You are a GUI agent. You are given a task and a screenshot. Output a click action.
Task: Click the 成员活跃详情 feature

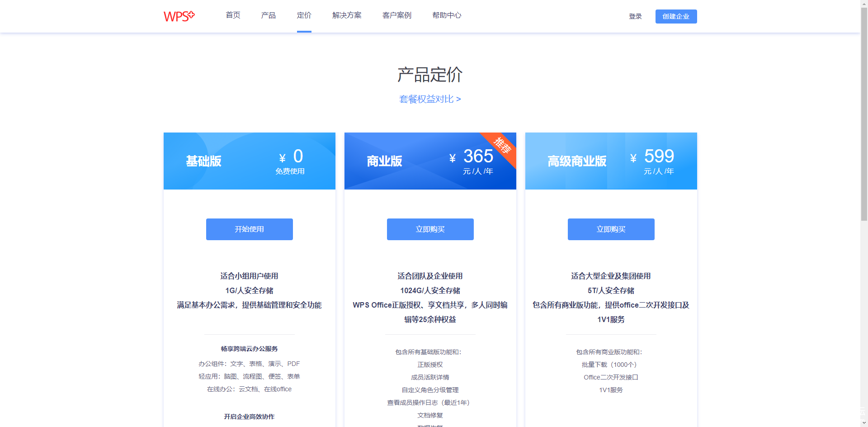[x=430, y=377]
